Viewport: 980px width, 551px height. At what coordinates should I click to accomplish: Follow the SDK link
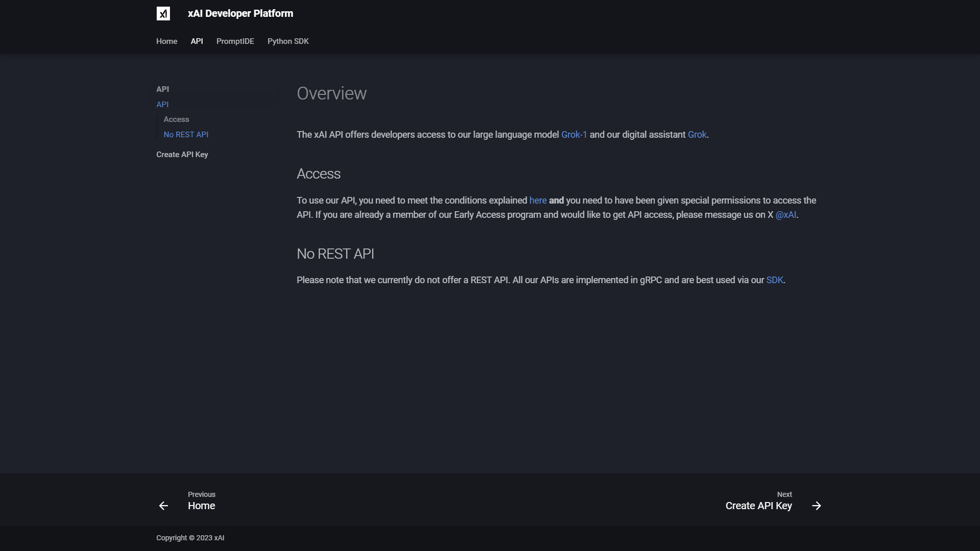pyautogui.click(x=775, y=280)
